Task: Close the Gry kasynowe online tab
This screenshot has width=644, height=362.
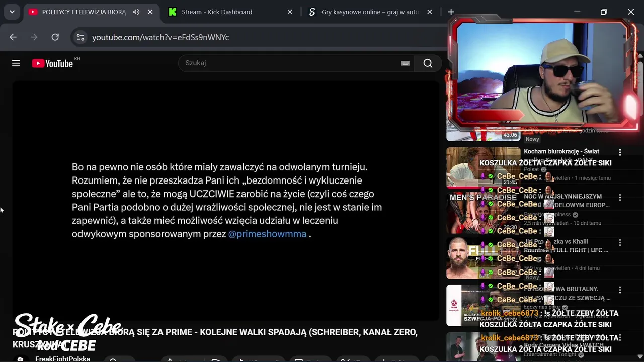Action: coord(429,12)
